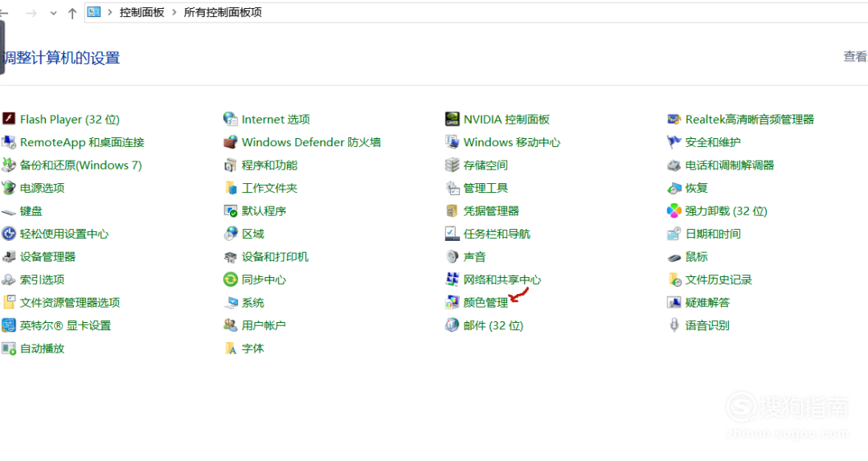This screenshot has height=461, width=868.
Task: Go up one level with up arrow
Action: [72, 14]
